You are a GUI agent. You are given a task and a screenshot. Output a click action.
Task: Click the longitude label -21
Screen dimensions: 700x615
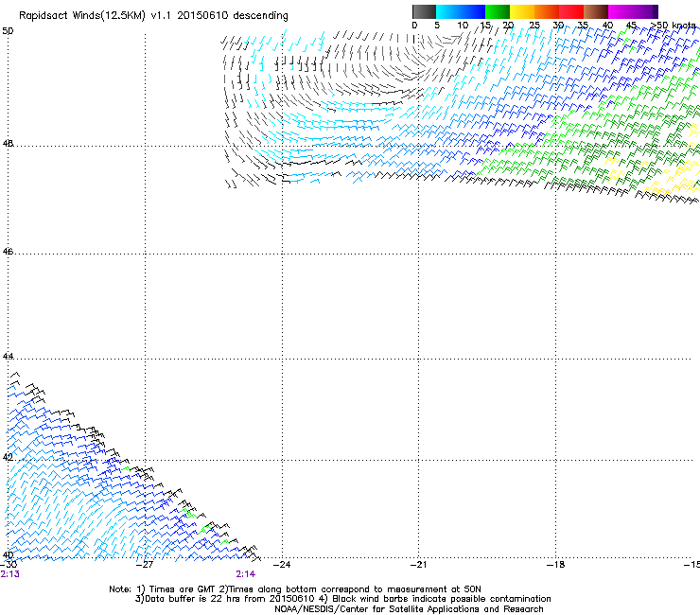click(x=418, y=565)
